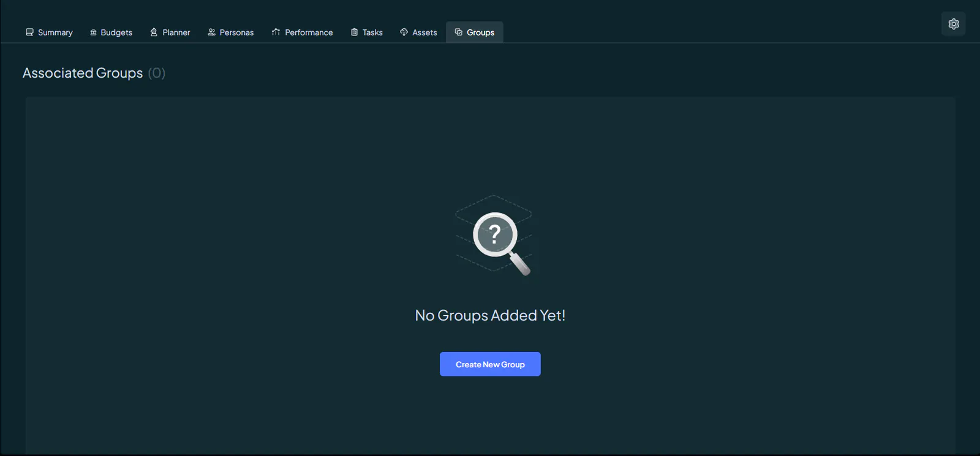Switch to the Summary tab

(x=49, y=32)
